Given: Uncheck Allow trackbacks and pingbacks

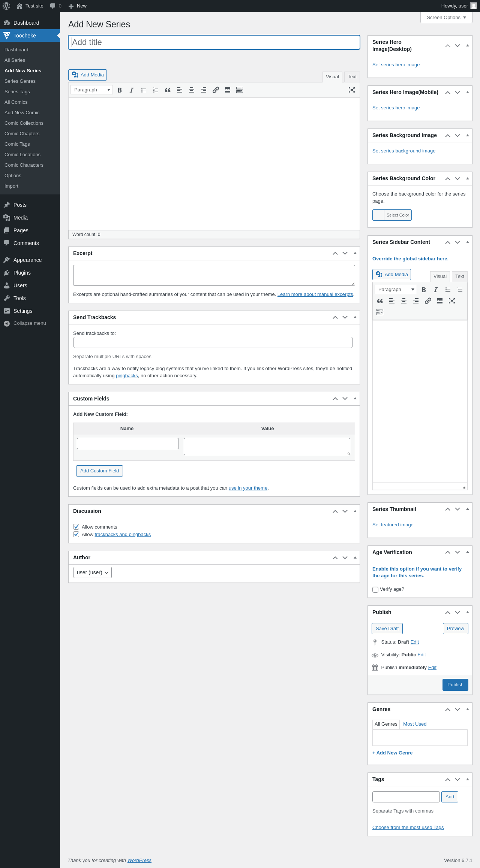Looking at the screenshot, I should tap(76, 534).
